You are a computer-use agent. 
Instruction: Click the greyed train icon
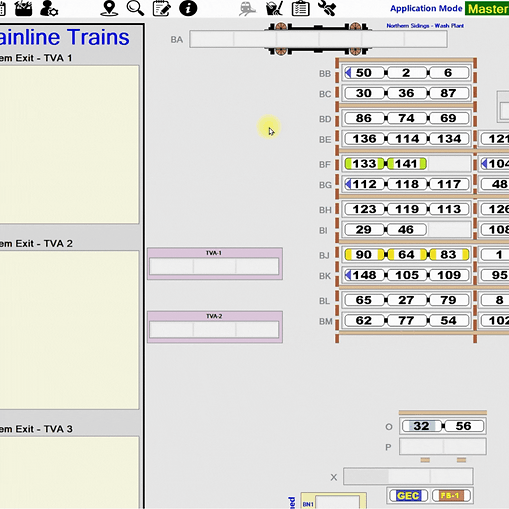(x=247, y=8)
